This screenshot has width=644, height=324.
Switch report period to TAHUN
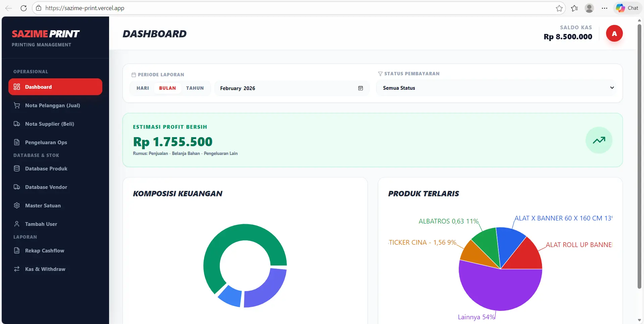(195, 88)
